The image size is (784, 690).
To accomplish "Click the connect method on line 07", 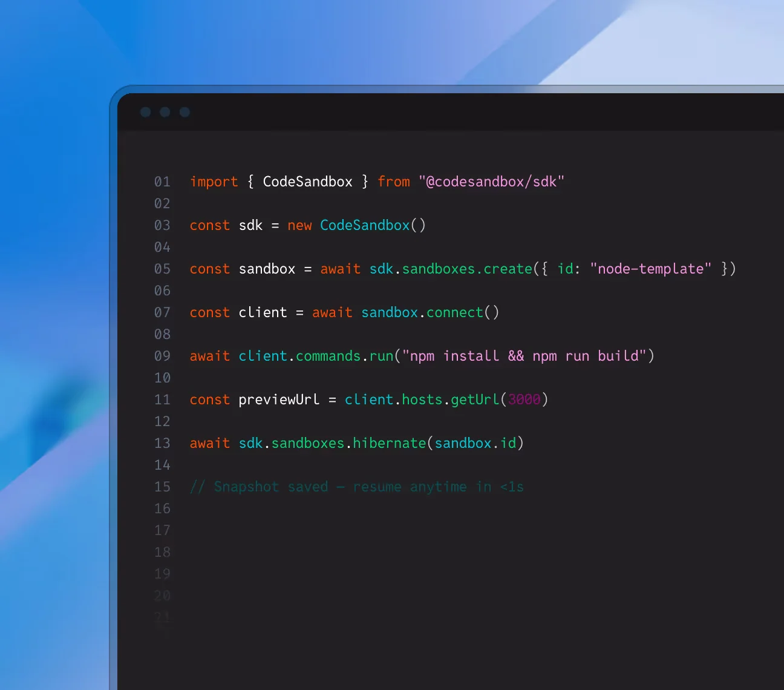I will pyautogui.click(x=455, y=312).
